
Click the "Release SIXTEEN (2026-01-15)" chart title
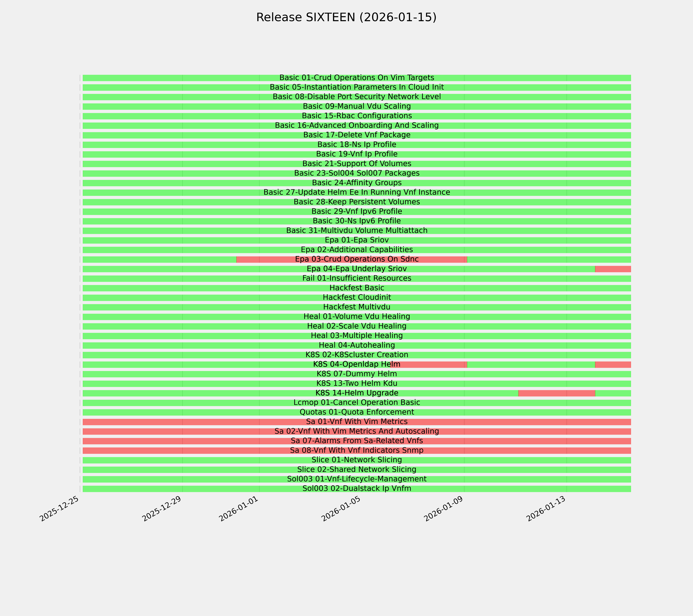[346, 17]
